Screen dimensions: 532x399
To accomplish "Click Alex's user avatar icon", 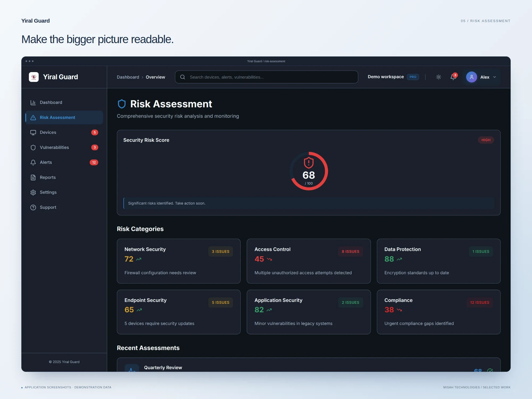I will (471, 77).
